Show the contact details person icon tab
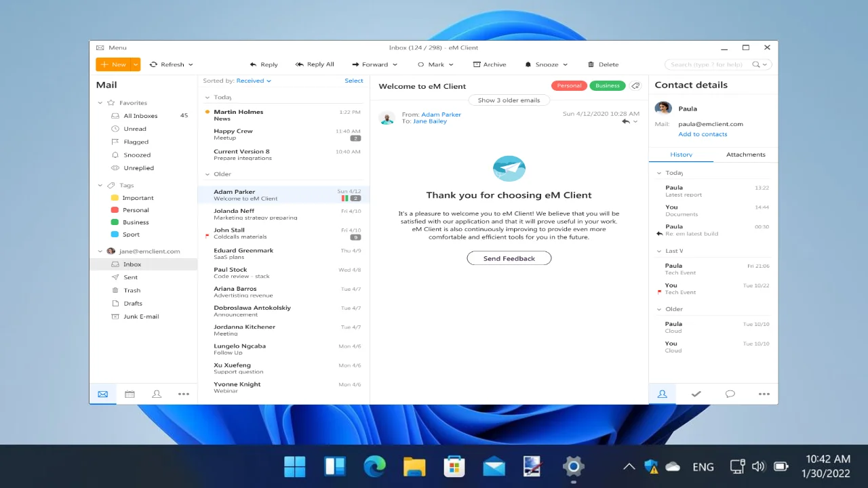The height and width of the screenshot is (488, 868). (x=663, y=394)
